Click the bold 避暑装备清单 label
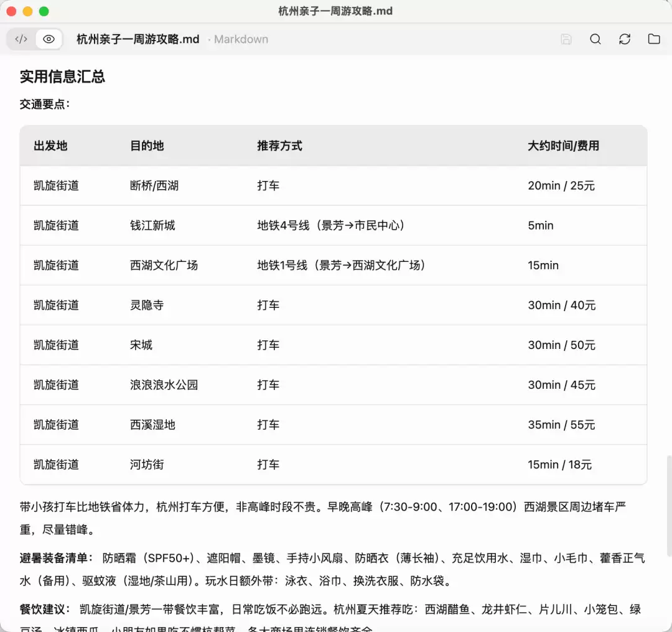Image resolution: width=672 pixels, height=632 pixels. click(x=56, y=558)
